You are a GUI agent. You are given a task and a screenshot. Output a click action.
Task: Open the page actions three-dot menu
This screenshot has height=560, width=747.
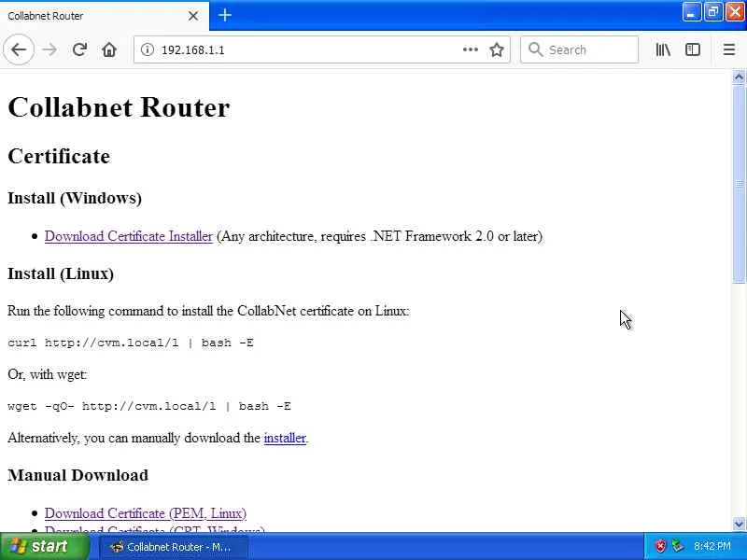[471, 49]
